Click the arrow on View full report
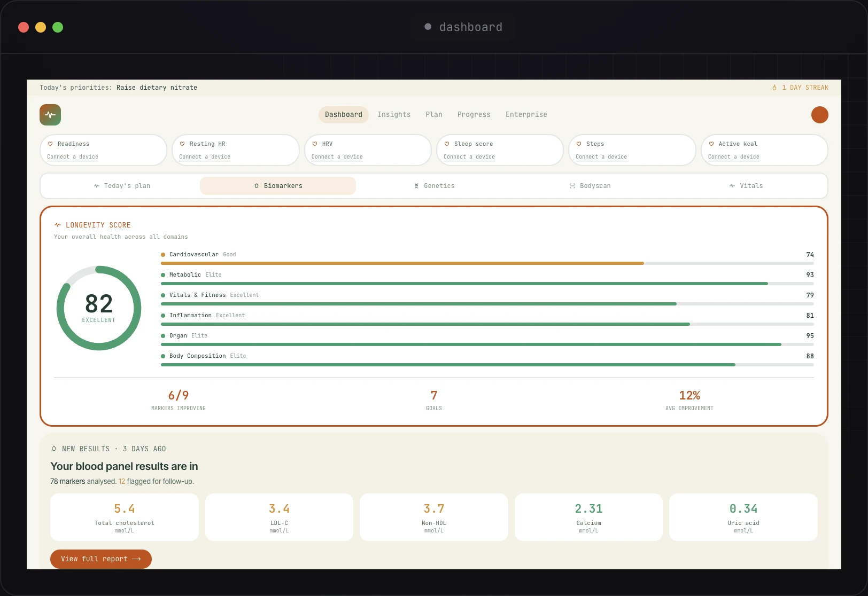 pyautogui.click(x=136, y=559)
